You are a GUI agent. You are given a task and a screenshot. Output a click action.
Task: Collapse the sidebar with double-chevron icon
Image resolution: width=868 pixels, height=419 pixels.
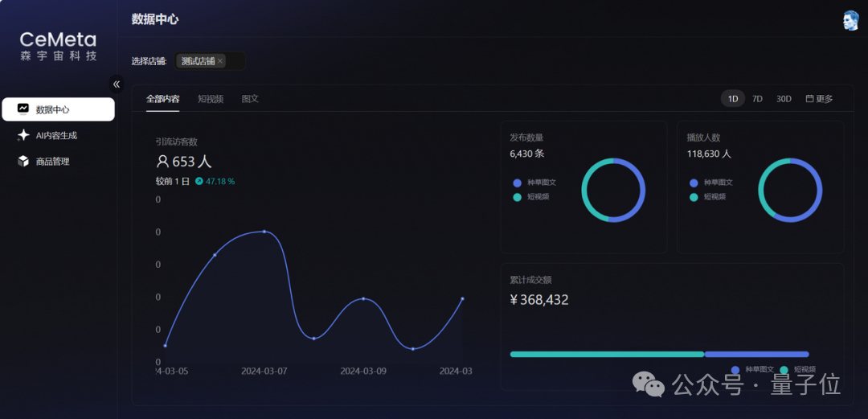coord(117,84)
